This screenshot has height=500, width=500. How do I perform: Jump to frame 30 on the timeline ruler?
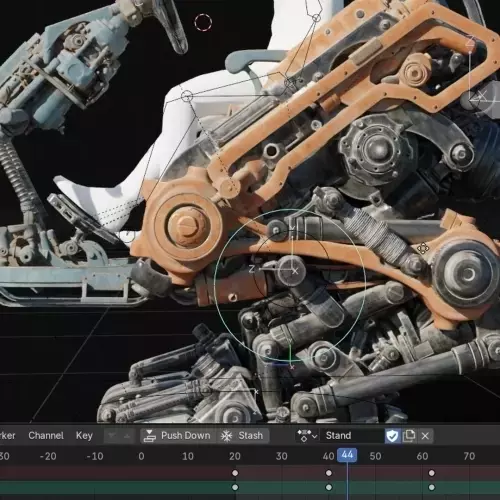click(281, 456)
